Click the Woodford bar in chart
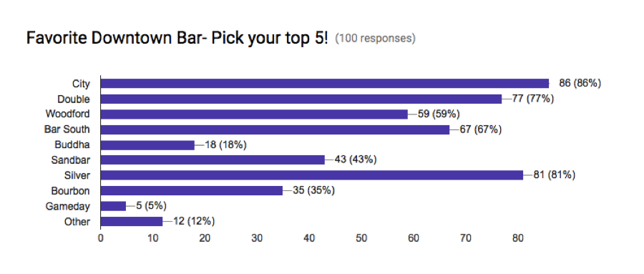The height and width of the screenshot is (274, 644). pos(254,114)
